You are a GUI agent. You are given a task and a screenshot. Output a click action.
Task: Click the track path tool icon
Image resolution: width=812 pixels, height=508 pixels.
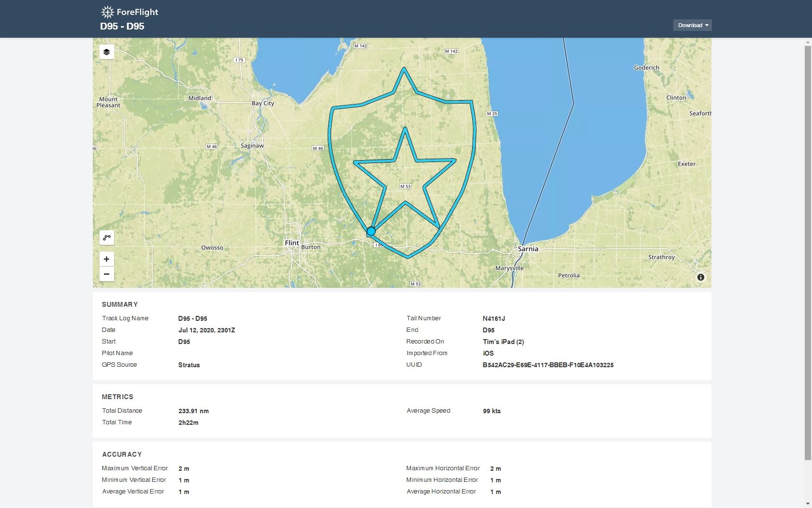106,238
